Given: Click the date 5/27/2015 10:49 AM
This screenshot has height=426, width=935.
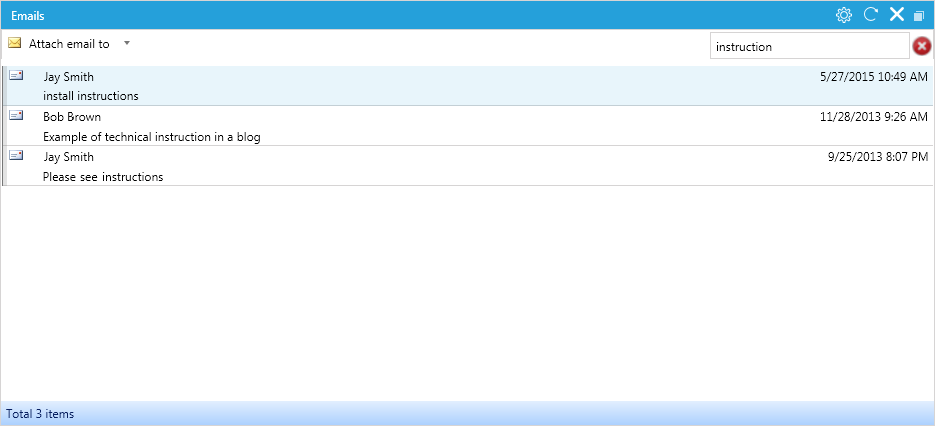Looking at the screenshot, I should pos(874,77).
